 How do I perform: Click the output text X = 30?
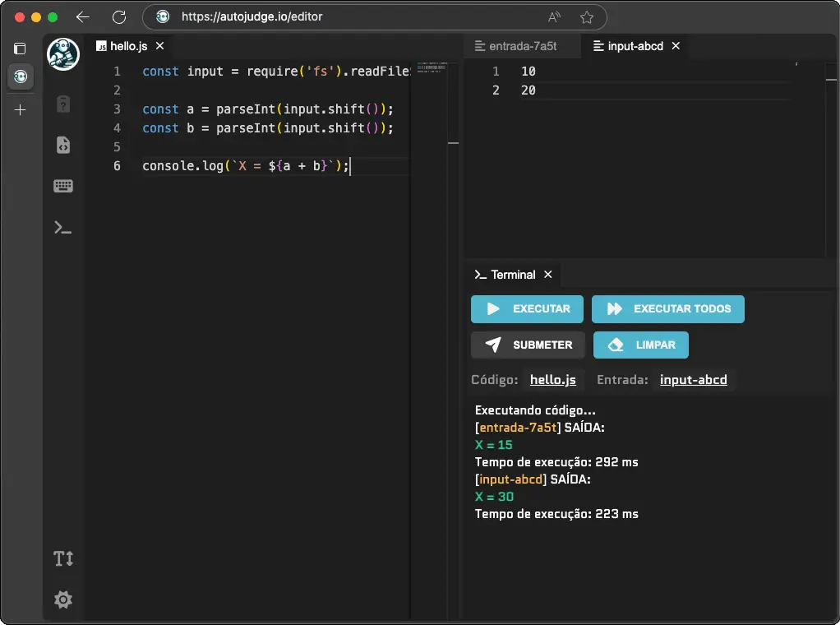pyautogui.click(x=494, y=497)
